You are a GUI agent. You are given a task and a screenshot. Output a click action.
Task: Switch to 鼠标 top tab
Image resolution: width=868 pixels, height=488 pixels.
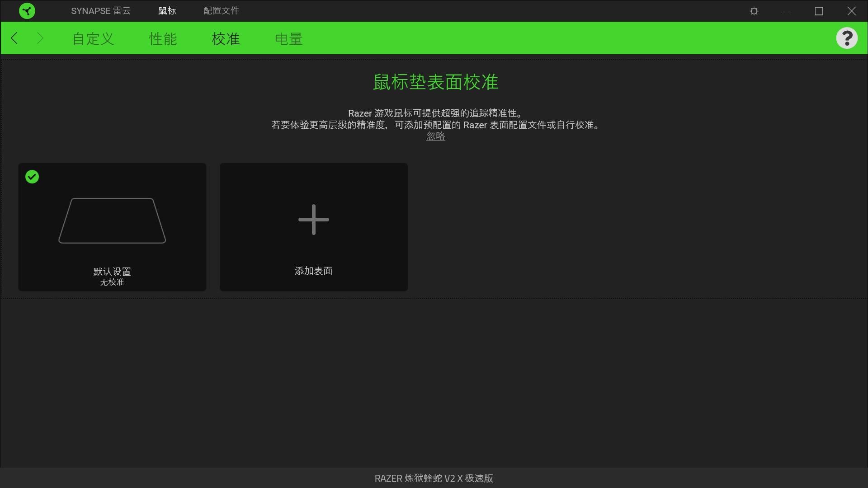[167, 11]
